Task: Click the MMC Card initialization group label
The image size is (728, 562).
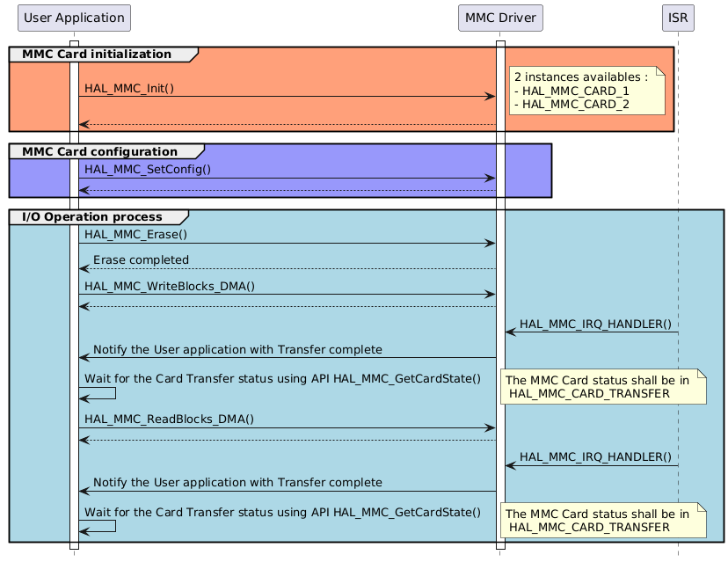Action: click(97, 55)
